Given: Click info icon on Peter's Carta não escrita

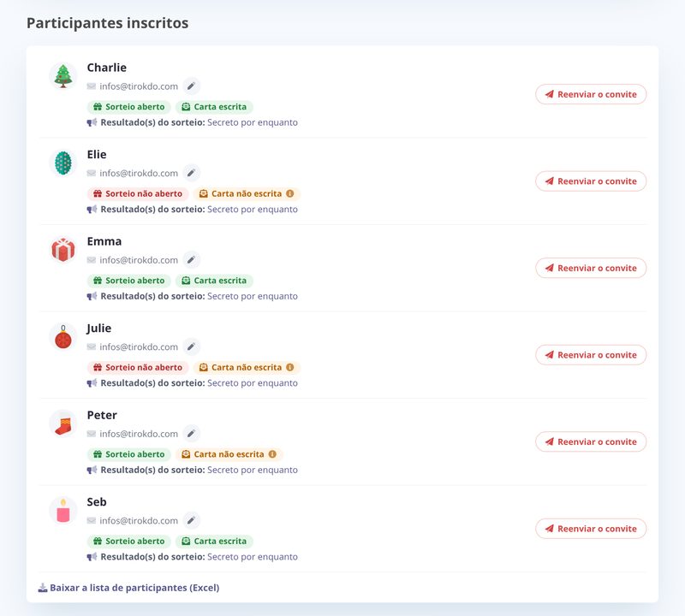Looking at the screenshot, I should pyautogui.click(x=272, y=454).
